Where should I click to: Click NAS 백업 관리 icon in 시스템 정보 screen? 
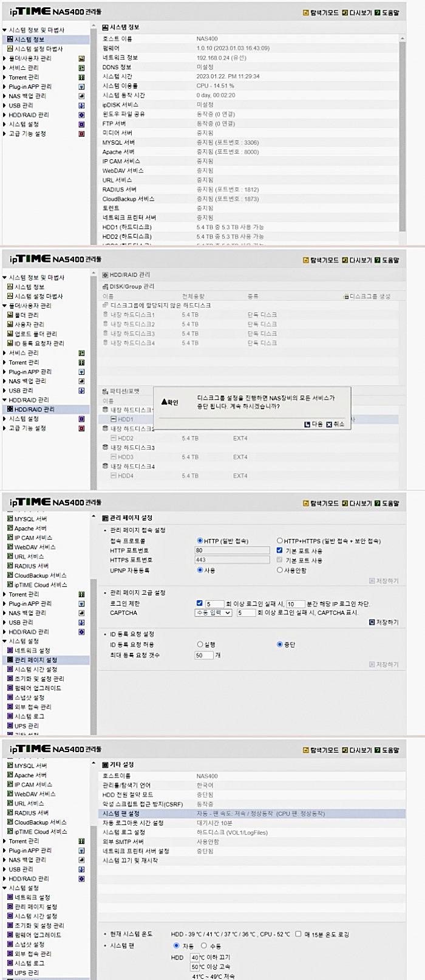(x=82, y=96)
